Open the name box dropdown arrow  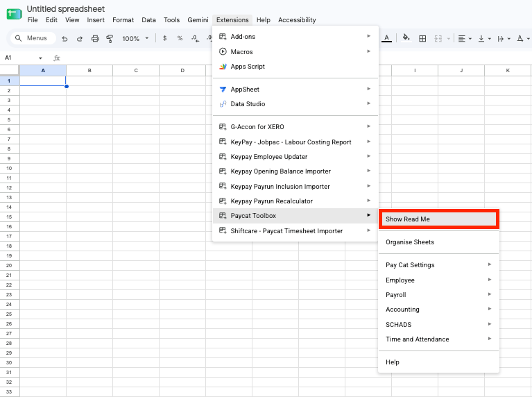point(40,58)
